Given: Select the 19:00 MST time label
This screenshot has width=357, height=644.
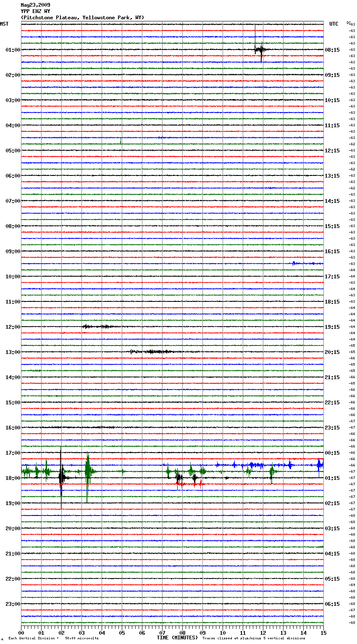Looking at the screenshot, I should click(x=13, y=503).
